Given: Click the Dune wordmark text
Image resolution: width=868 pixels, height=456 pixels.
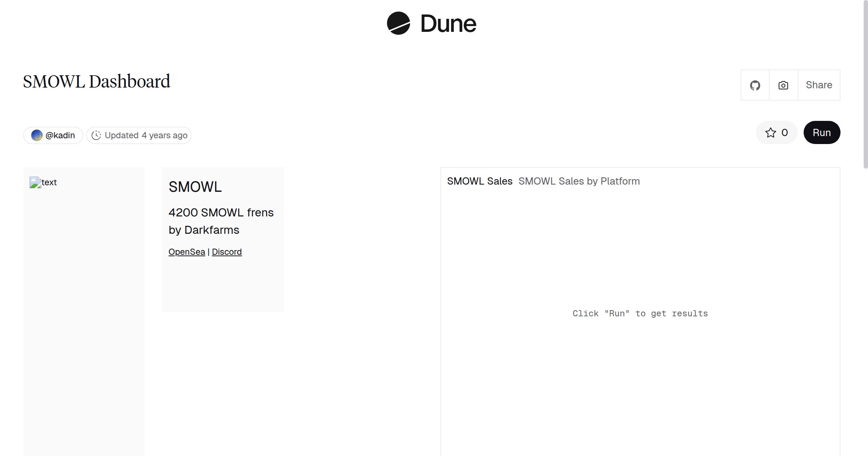Looking at the screenshot, I should [x=448, y=24].
